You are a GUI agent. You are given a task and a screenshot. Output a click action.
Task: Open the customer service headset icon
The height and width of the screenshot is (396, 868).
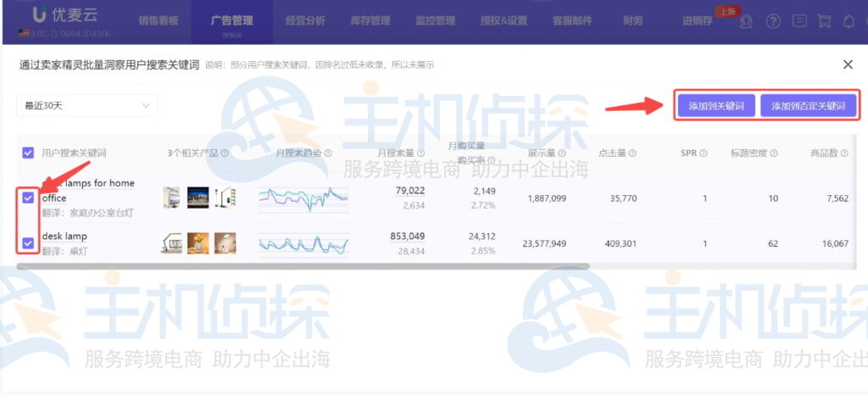[747, 21]
